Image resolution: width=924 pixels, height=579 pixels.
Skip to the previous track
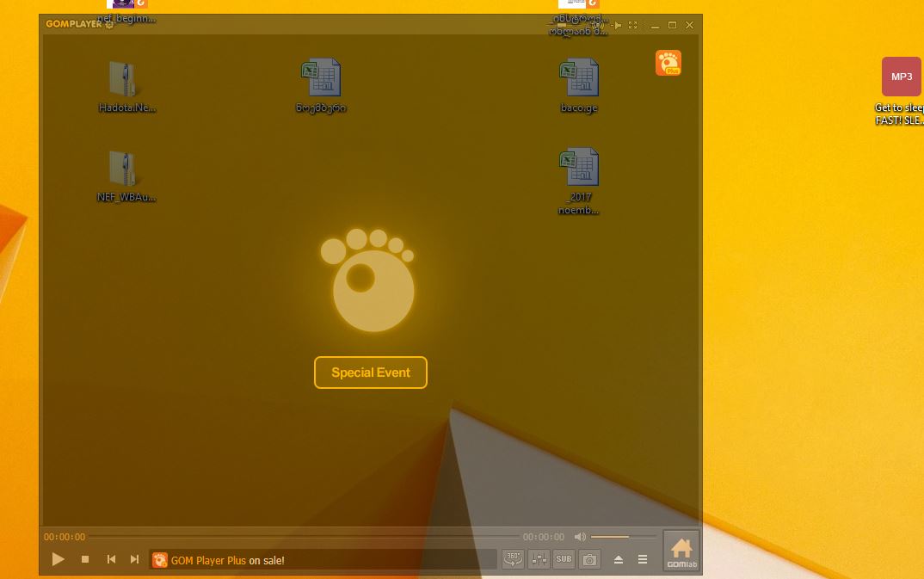[x=111, y=559]
